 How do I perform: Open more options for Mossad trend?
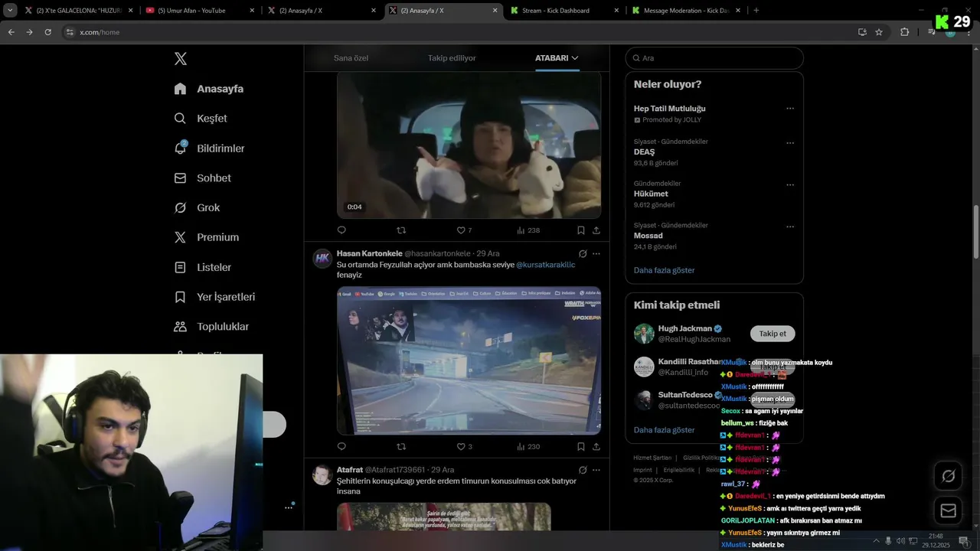(x=790, y=227)
